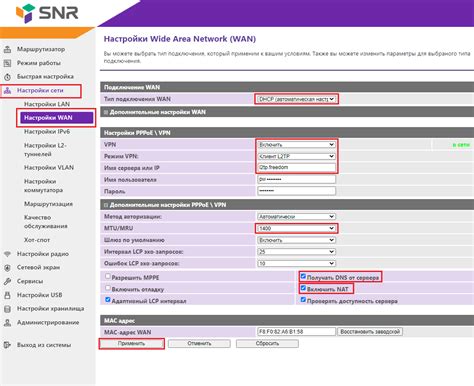Screen dimensions: 474x386
Task: Click the Сетевой экран shield icon
Action: [7, 268]
